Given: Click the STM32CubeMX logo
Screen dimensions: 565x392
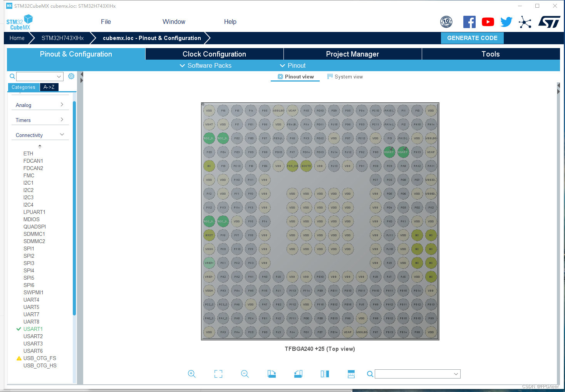Looking at the screenshot, I should point(20,22).
